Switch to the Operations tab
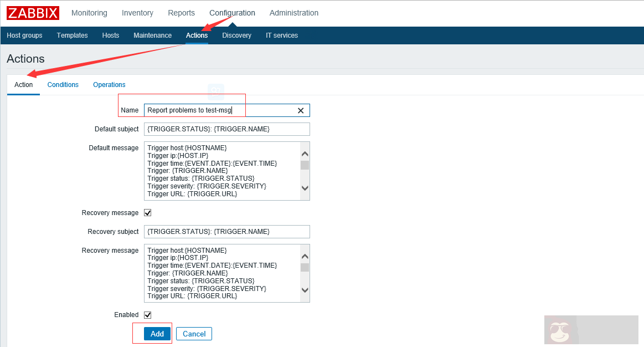 tap(109, 84)
